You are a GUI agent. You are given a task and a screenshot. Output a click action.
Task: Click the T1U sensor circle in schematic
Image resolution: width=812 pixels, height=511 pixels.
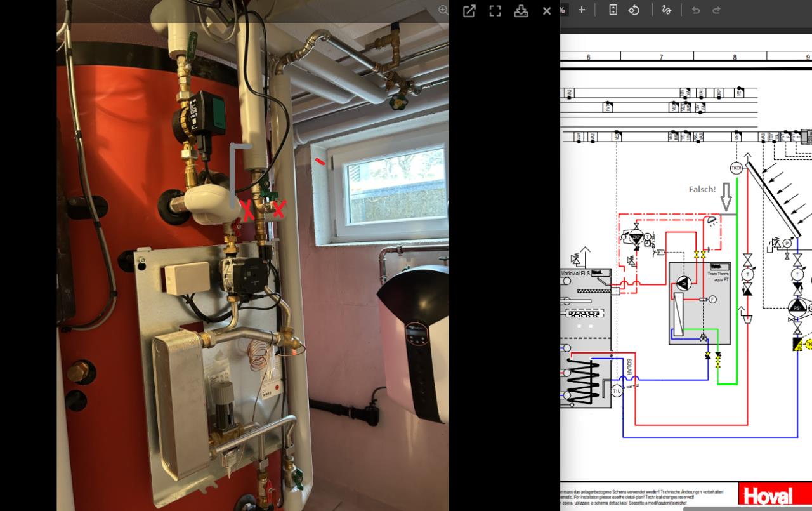(617, 392)
